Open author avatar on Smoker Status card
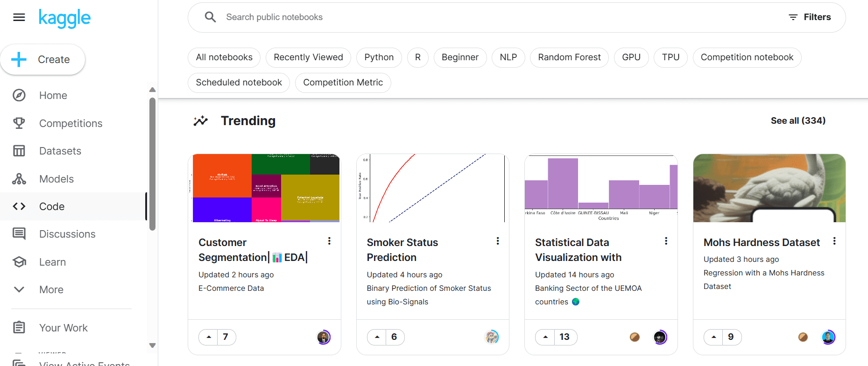868x366 pixels. pyautogui.click(x=492, y=337)
